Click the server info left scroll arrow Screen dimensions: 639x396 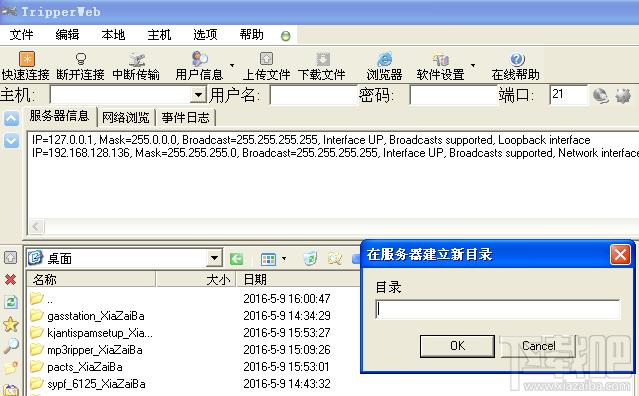click(x=36, y=226)
